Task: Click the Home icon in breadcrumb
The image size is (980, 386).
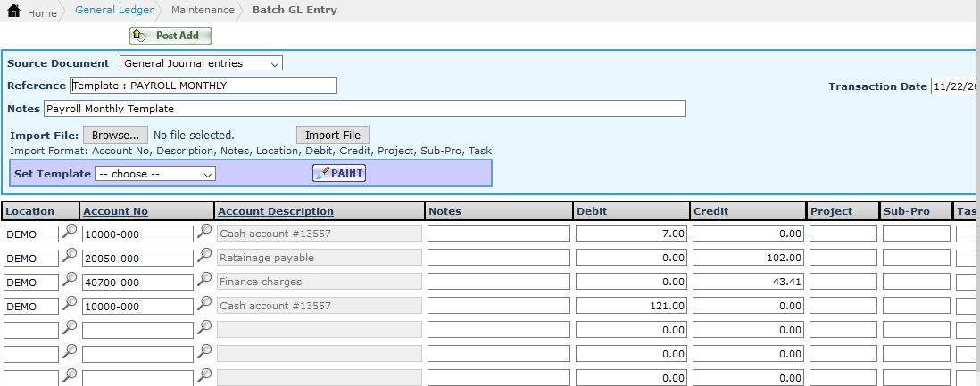Action: tap(13, 11)
